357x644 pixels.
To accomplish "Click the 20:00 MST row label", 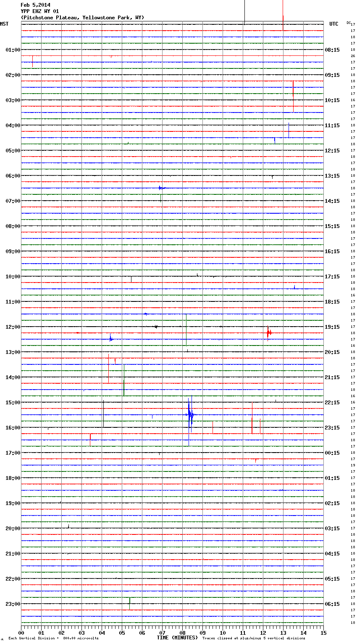I will pyautogui.click(x=13, y=528).
